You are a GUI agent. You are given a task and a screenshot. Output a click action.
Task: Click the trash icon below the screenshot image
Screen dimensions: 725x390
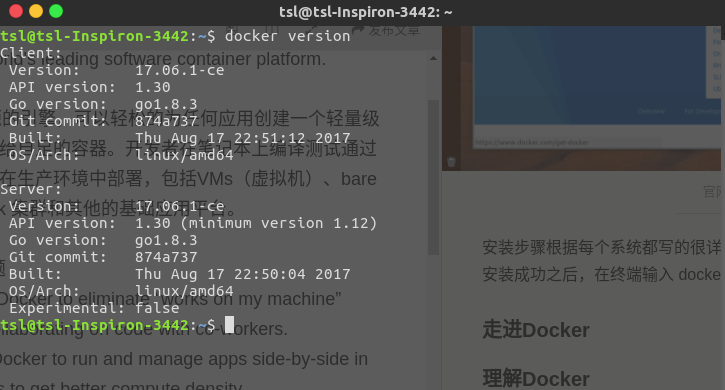click(x=452, y=162)
